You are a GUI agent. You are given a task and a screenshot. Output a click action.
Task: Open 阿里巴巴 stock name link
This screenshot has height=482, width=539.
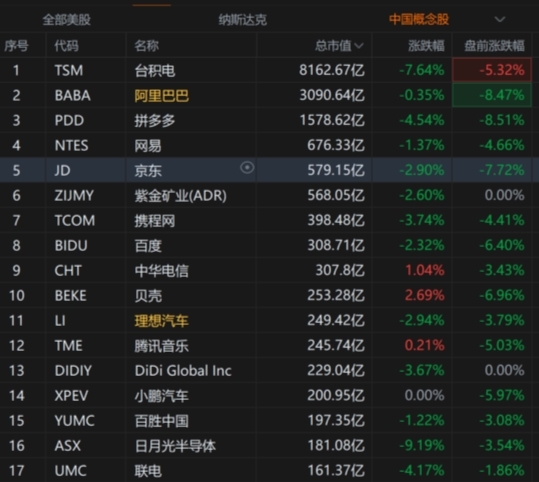(162, 96)
